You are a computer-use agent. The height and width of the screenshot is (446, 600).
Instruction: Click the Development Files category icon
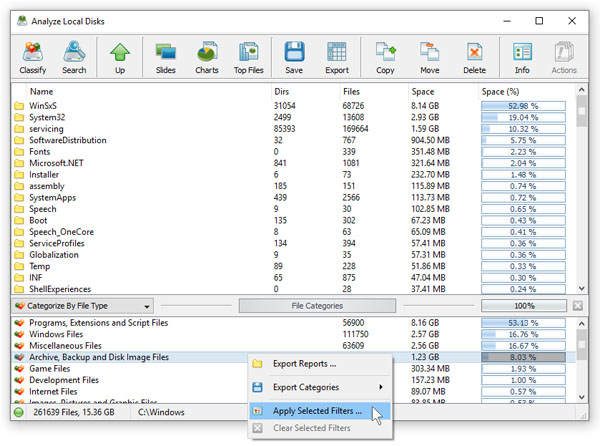[x=19, y=380]
